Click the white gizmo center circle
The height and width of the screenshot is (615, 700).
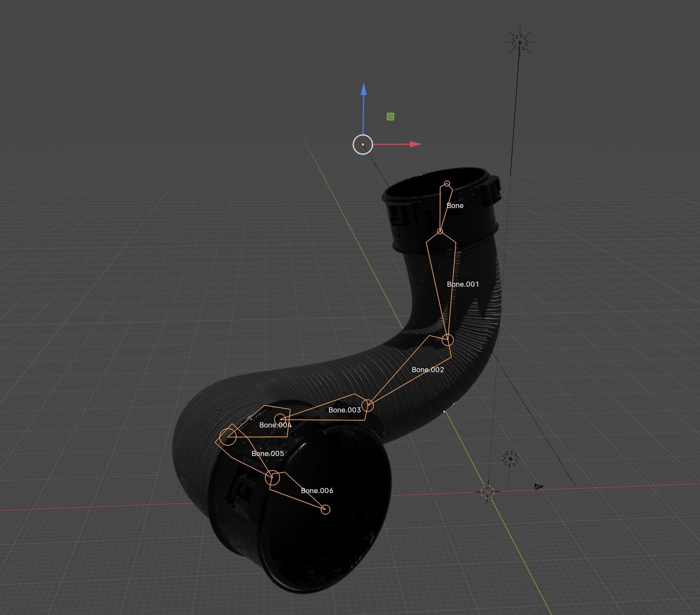(363, 144)
